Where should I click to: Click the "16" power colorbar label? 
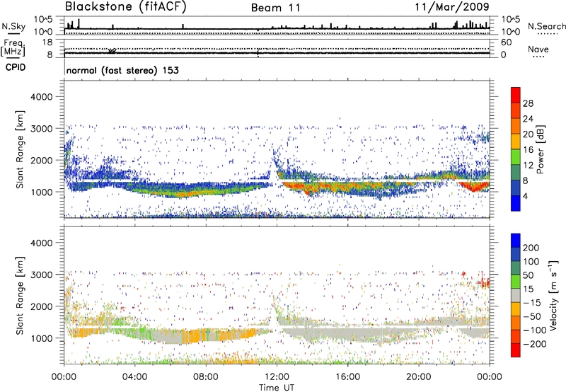pos(528,150)
